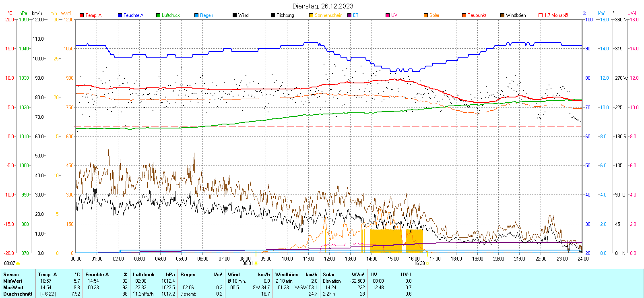Screen dimensions: 644x298
Task: Toggle the 1.7 Monat-Ø legend checkbox
Action: [541, 15]
